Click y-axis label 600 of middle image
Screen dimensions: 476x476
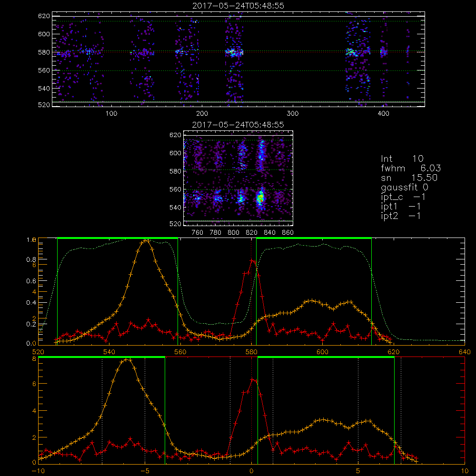tap(175, 153)
